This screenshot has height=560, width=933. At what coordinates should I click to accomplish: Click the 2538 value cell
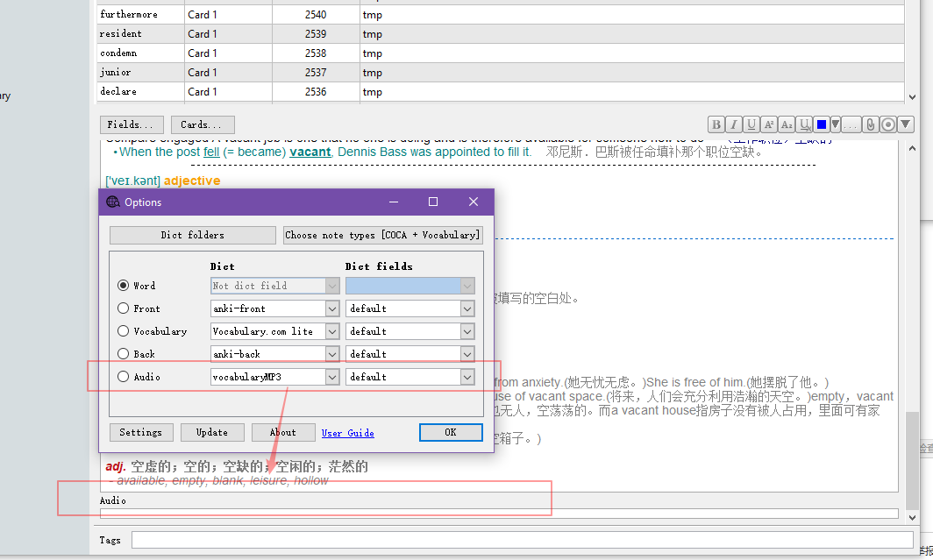tap(316, 53)
